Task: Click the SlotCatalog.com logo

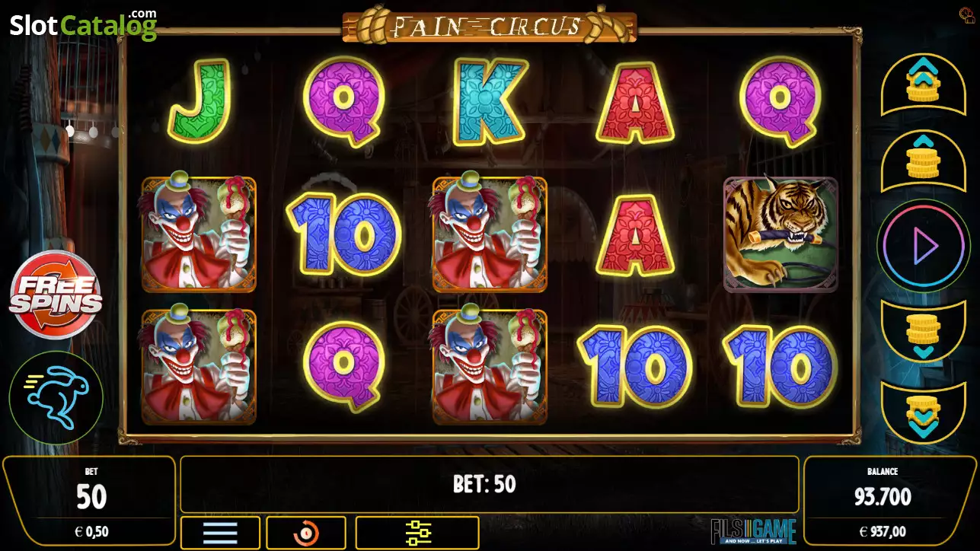Action: [x=83, y=24]
